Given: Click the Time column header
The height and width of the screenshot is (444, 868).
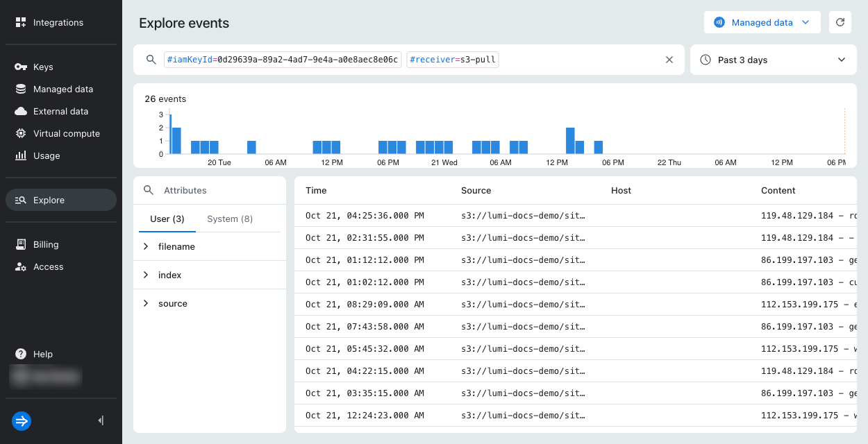Looking at the screenshot, I should 316,190.
